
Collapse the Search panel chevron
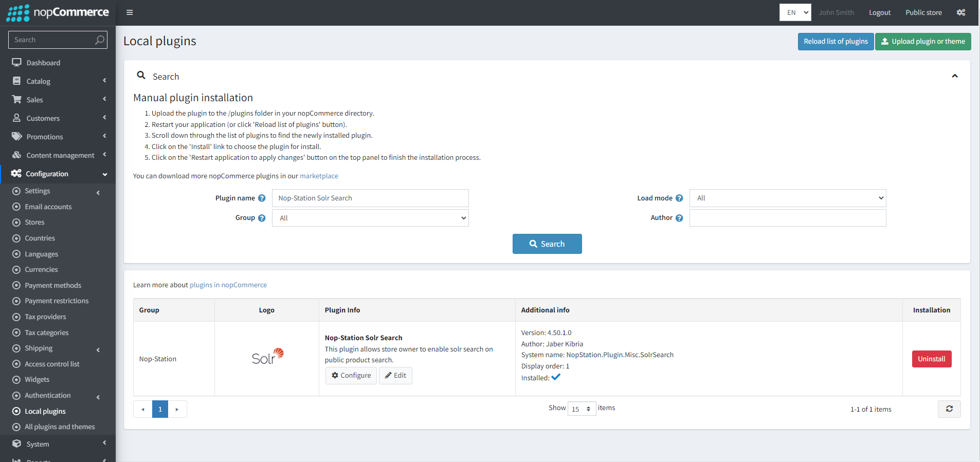955,76
